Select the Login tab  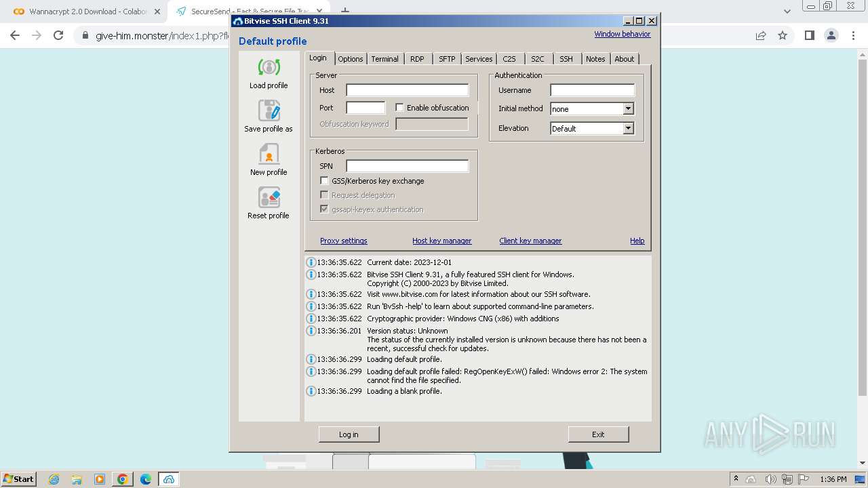[318, 58]
